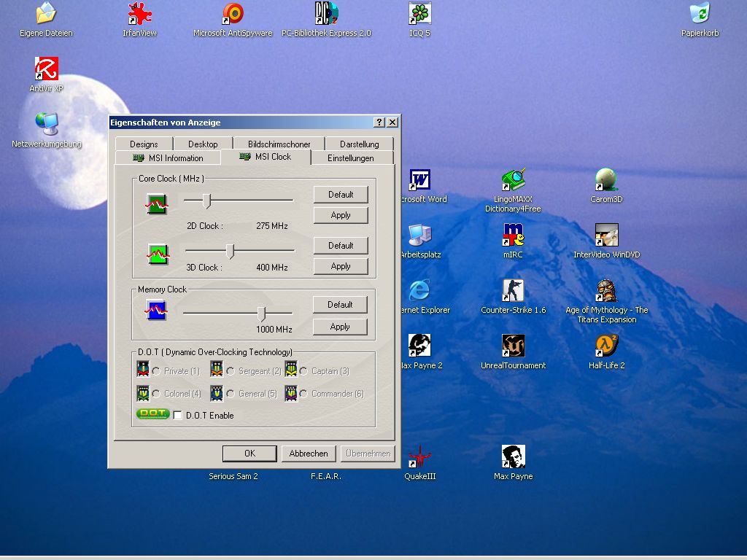Screen dimensions: 747x560
Task: Open Microsoft AntiSpyware desktop shortcut
Action: click(233, 13)
